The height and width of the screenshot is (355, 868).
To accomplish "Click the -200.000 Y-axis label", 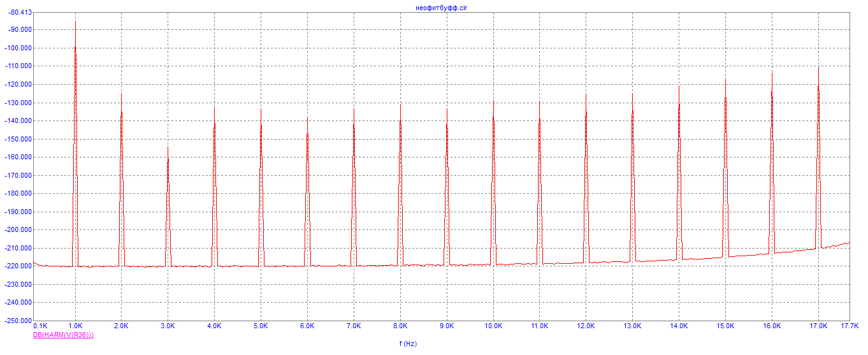I will (x=18, y=229).
